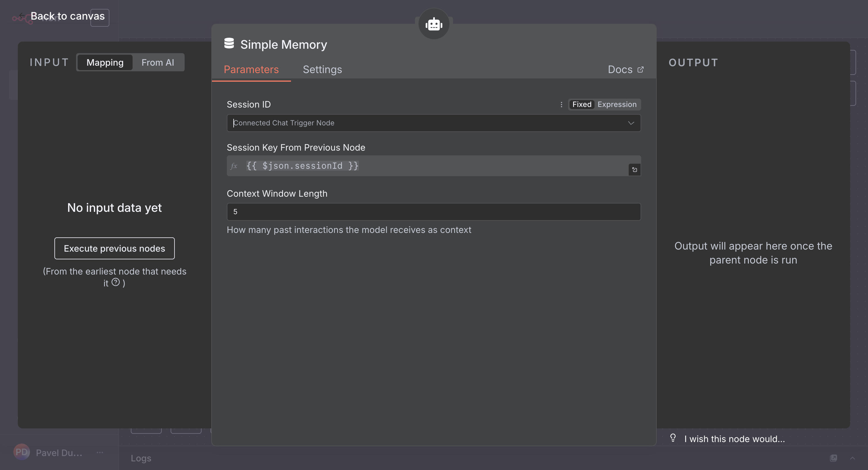This screenshot has height=470, width=868.
Task: Open user menu ellipsis next to Pavel
Action: click(x=100, y=452)
